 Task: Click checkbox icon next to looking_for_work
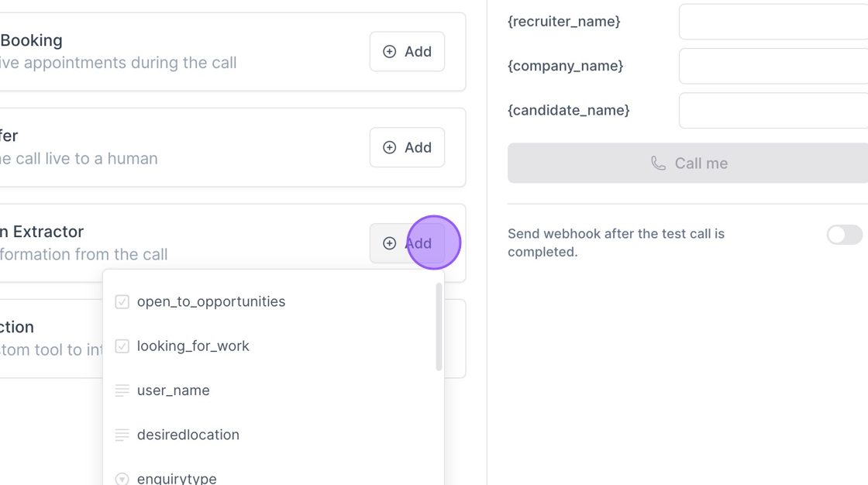pos(122,346)
